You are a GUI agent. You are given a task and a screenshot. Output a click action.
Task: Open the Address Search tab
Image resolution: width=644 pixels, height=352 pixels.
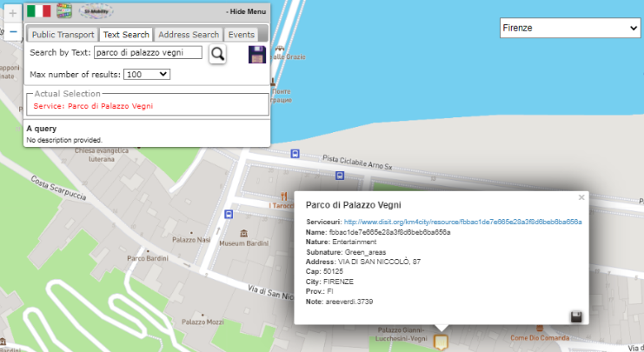pos(188,35)
